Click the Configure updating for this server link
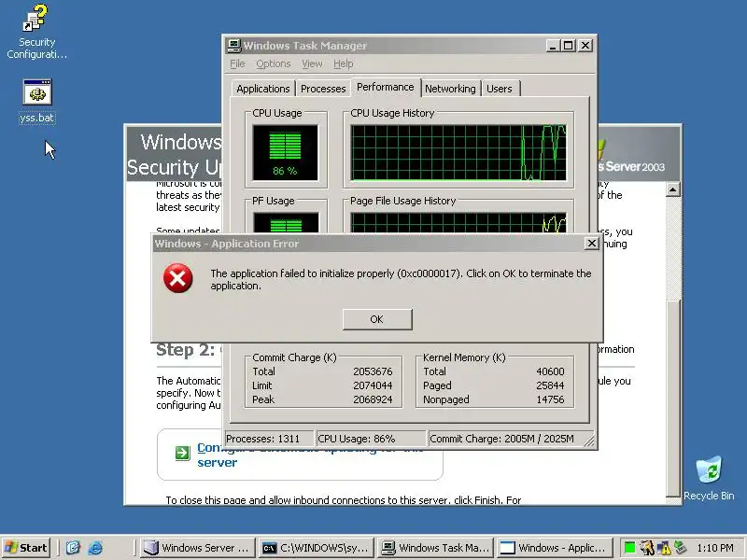 [x=310, y=455]
